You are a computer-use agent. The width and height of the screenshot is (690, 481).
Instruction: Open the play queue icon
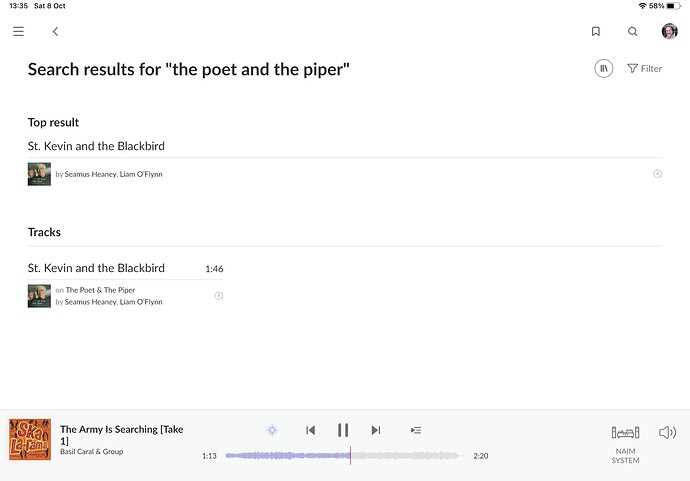(416, 430)
